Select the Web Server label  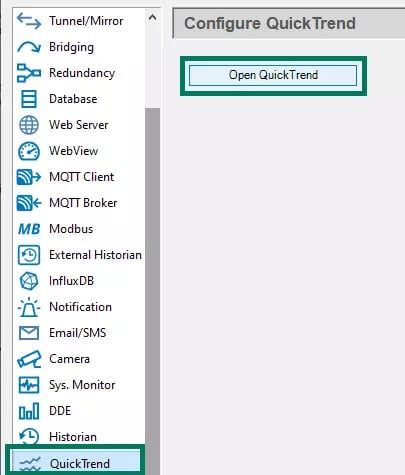(79, 125)
